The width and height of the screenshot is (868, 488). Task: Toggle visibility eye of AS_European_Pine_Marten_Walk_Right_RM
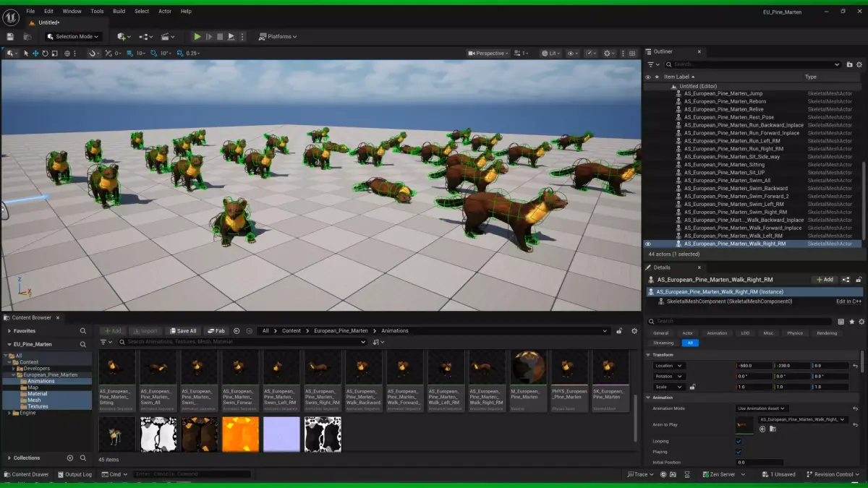pos(648,244)
